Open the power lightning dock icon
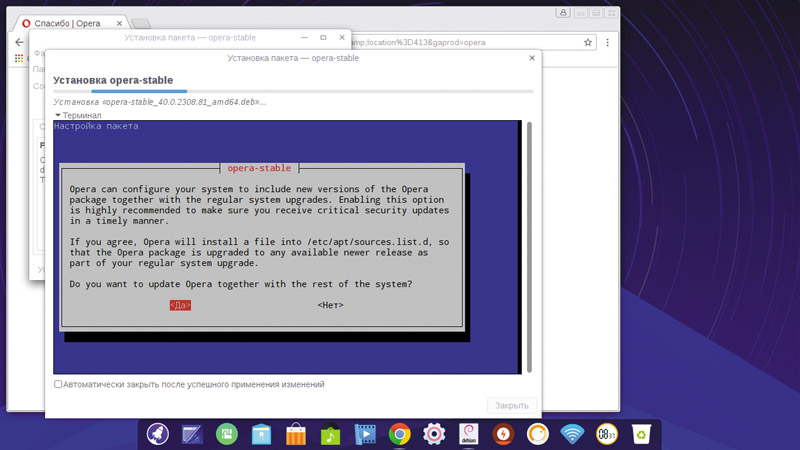 503,434
